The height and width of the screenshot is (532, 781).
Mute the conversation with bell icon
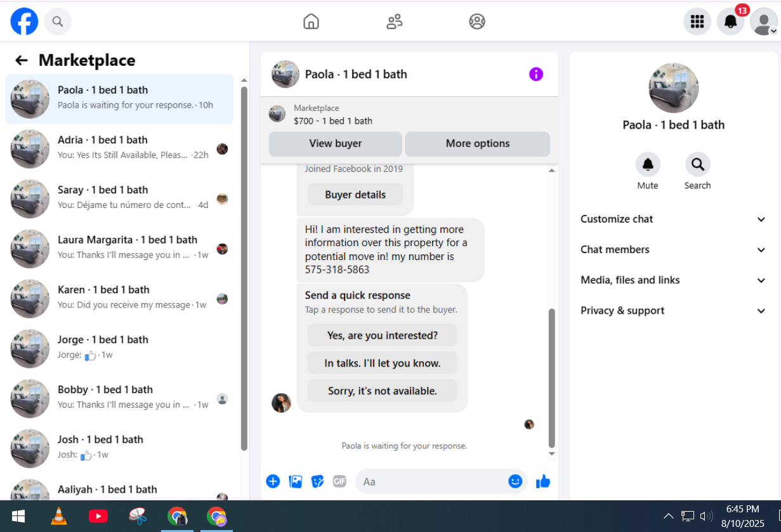[648, 165]
